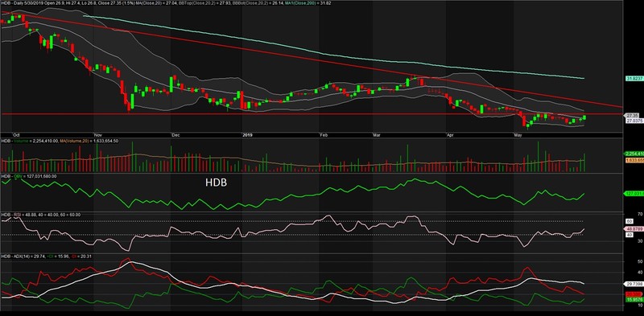Select the HDB Volume panel header

coord(60,141)
